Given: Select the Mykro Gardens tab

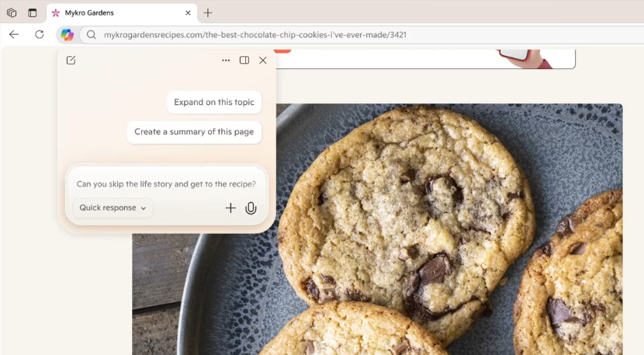Looking at the screenshot, I should pos(122,13).
